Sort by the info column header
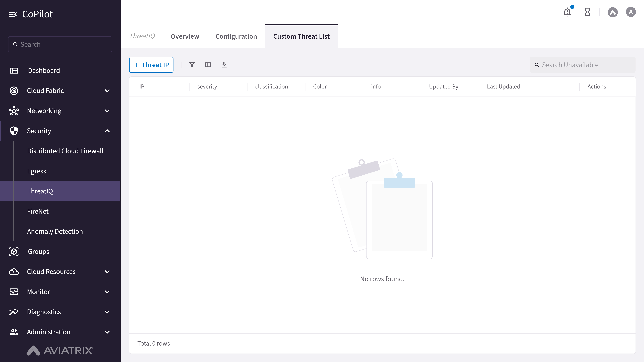Screen dimensions: 644x362 [x=376, y=86]
